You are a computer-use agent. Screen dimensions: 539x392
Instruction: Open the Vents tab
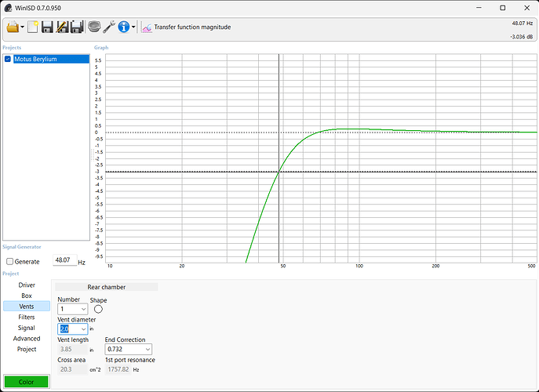click(x=27, y=306)
